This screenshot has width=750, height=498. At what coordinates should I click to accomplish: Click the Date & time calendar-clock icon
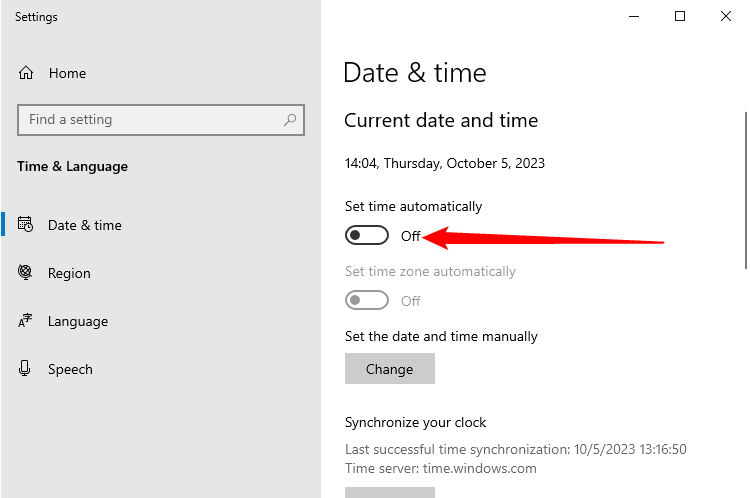click(26, 225)
